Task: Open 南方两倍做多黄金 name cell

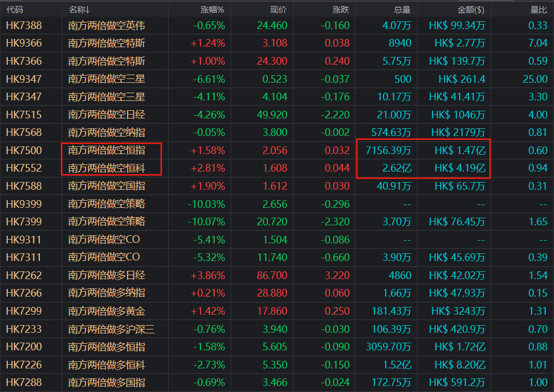Action: 106,311
